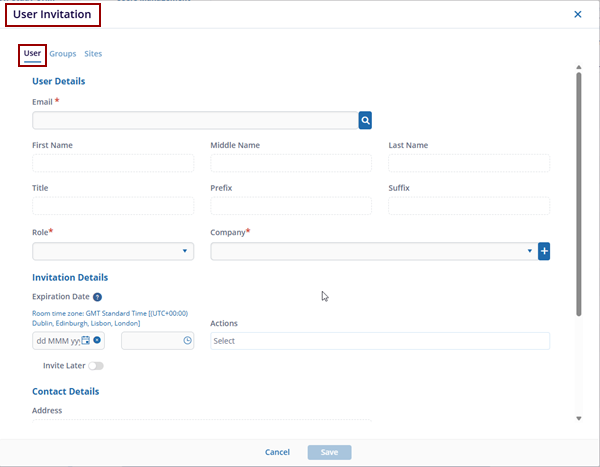Click the First Name input field

tap(113, 163)
